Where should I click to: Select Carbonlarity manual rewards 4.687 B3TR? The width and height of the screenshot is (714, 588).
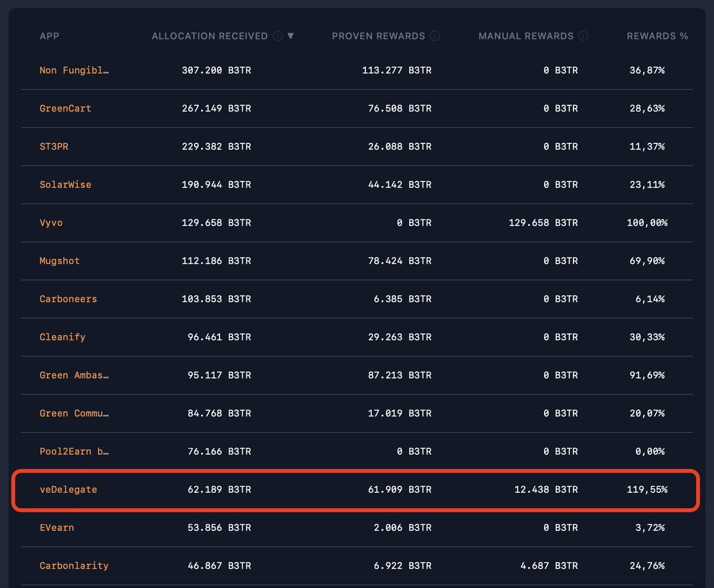click(549, 565)
